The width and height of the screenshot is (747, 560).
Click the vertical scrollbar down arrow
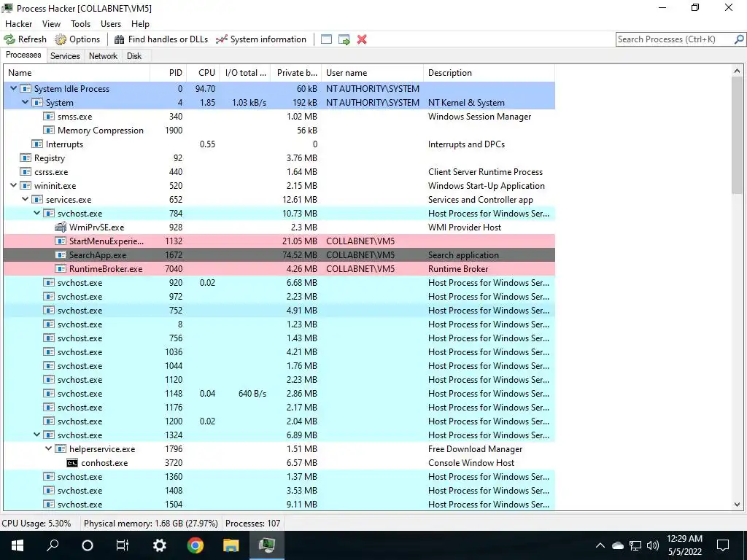tap(737, 505)
